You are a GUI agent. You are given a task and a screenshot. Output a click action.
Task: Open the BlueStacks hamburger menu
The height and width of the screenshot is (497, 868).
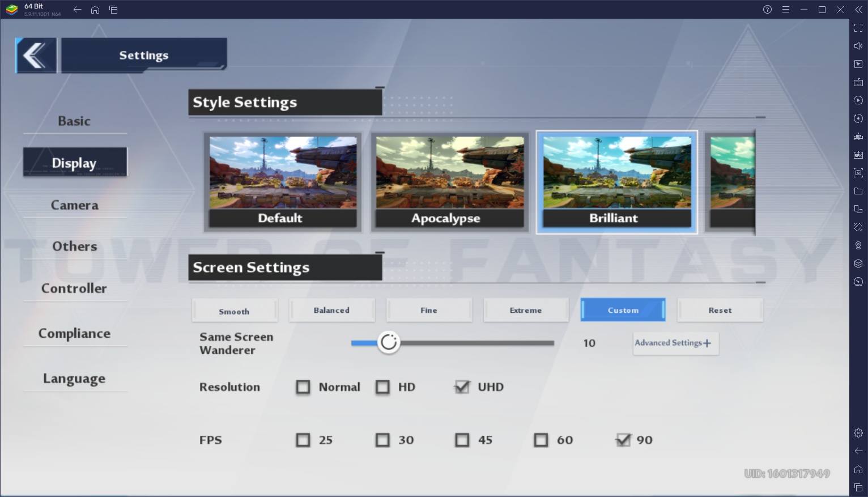click(x=785, y=10)
